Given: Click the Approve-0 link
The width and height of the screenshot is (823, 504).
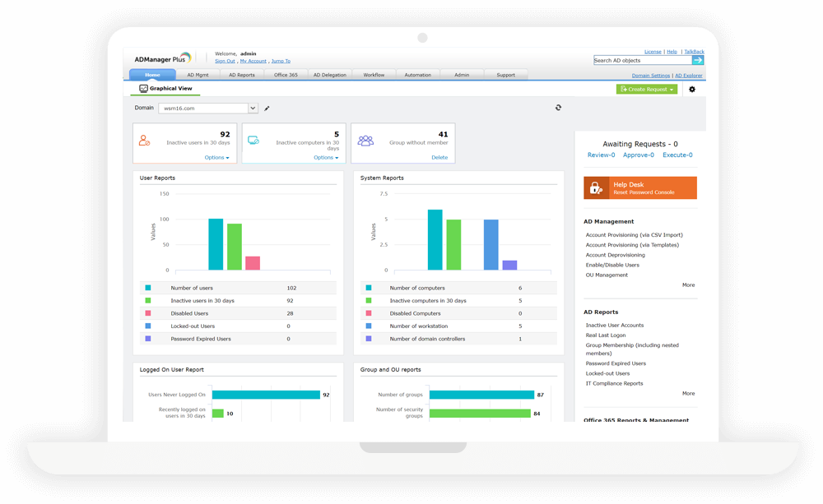Looking at the screenshot, I should coord(639,155).
